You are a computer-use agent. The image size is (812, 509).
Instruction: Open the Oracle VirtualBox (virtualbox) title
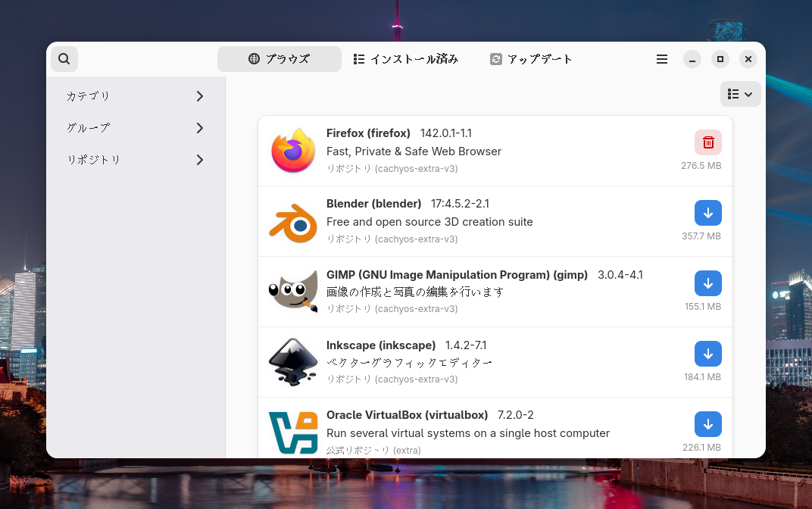pos(407,415)
